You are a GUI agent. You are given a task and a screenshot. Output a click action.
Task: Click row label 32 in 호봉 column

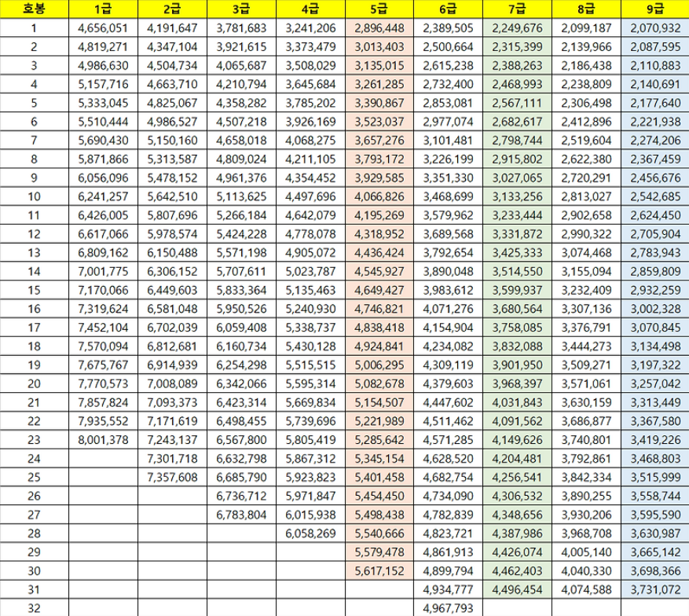33,607
